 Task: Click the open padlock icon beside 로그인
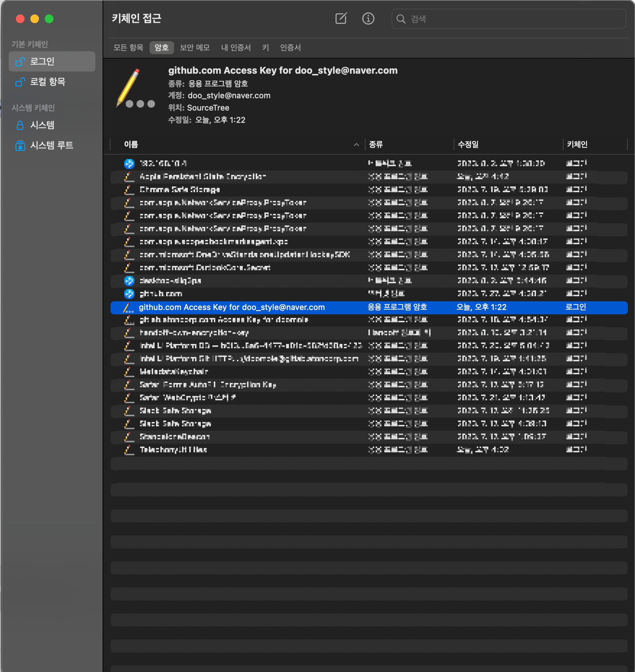(20, 62)
